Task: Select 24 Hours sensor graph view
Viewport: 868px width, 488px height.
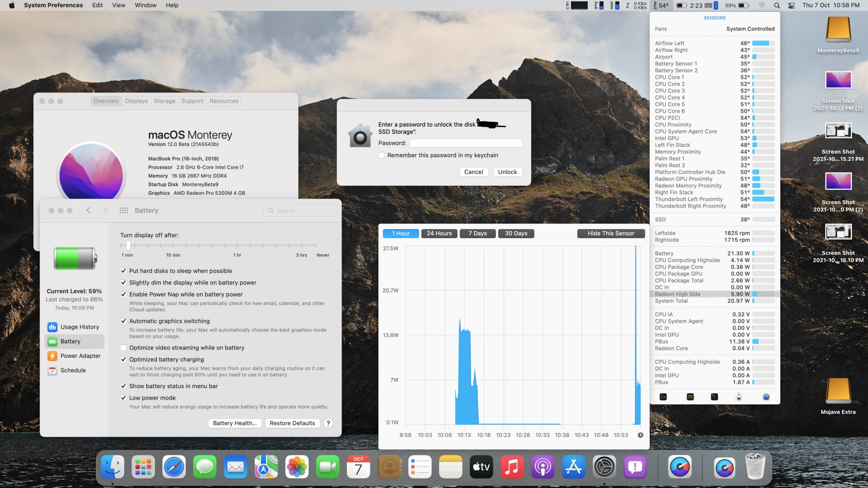Action: (439, 233)
